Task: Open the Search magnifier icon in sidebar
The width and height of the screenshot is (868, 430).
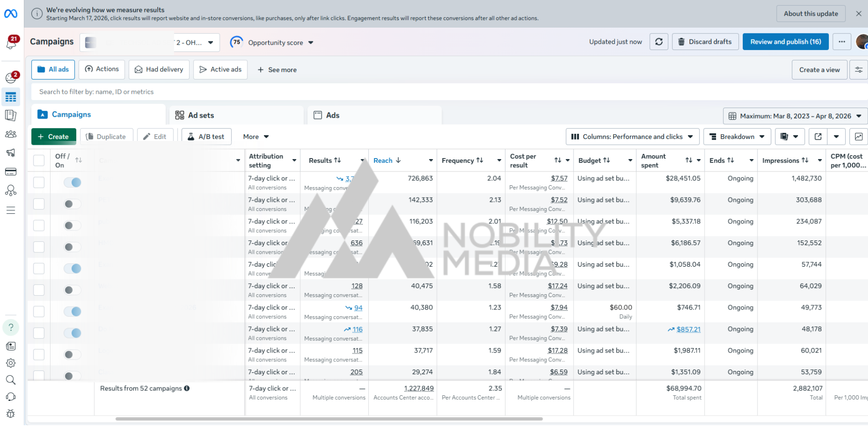Action: point(11,380)
